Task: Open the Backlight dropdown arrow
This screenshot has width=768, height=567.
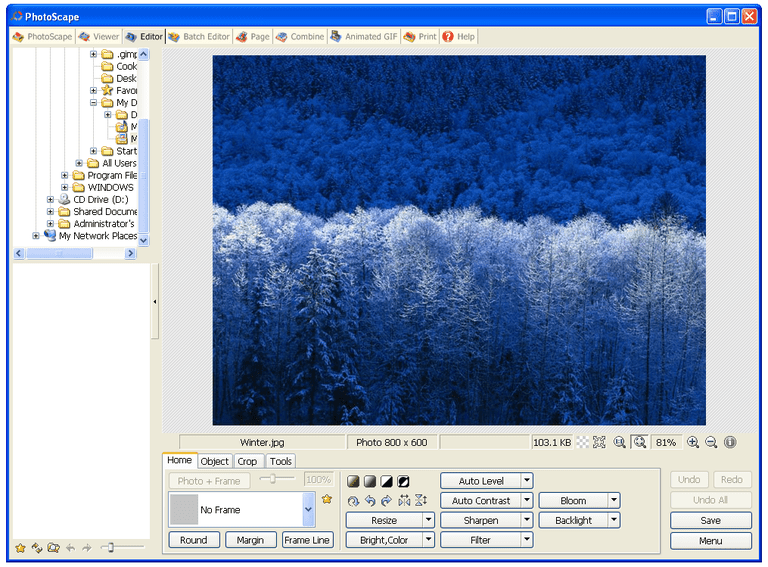Action: tap(614, 520)
